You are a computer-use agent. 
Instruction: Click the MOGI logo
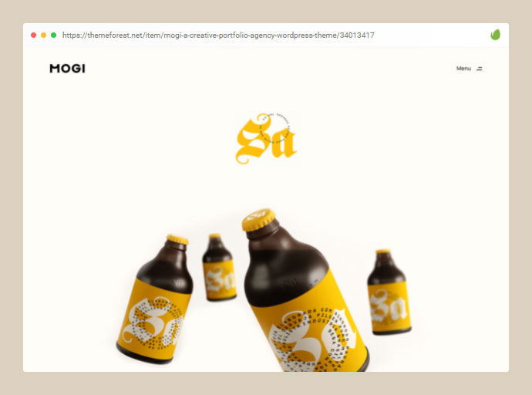point(67,69)
